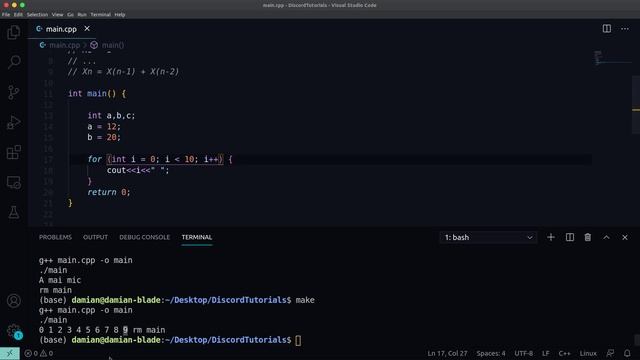
Task: Click the cout<<i<<" "; line
Action: [138, 170]
